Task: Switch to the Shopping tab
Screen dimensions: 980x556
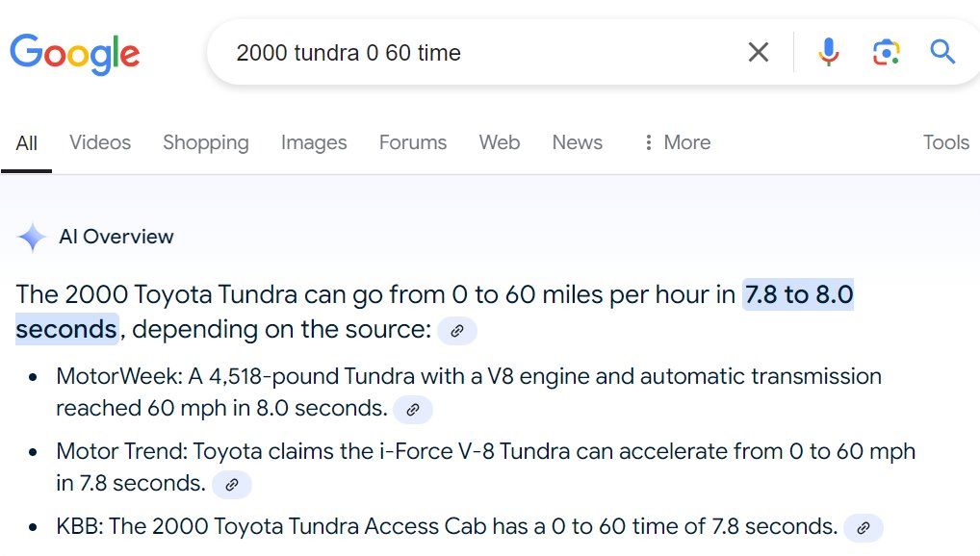Action: pyautogui.click(x=206, y=142)
